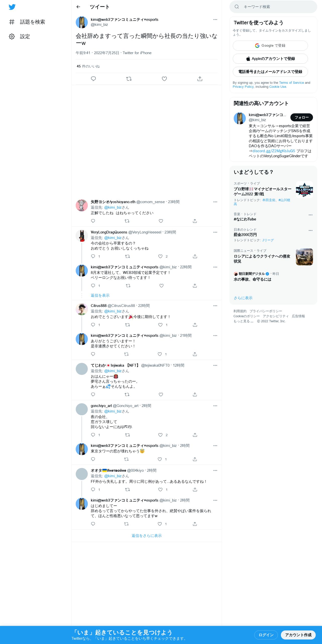Like the Citrus888 reply
The image size is (322, 644).
click(x=160, y=325)
